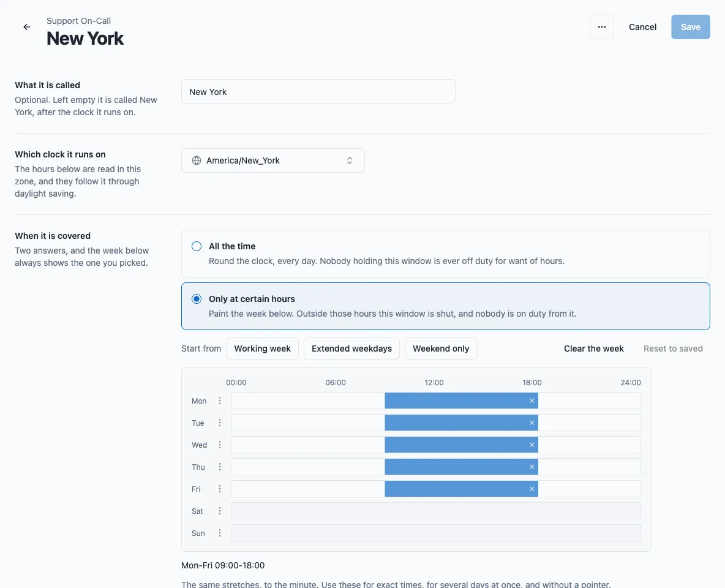Click the 18:00 time axis label
This screenshot has height=588, width=725.
click(x=532, y=383)
